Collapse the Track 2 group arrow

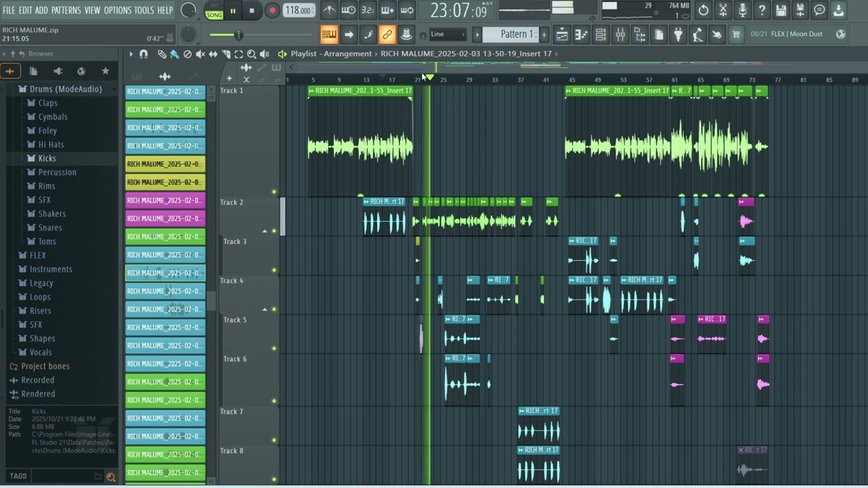click(264, 231)
